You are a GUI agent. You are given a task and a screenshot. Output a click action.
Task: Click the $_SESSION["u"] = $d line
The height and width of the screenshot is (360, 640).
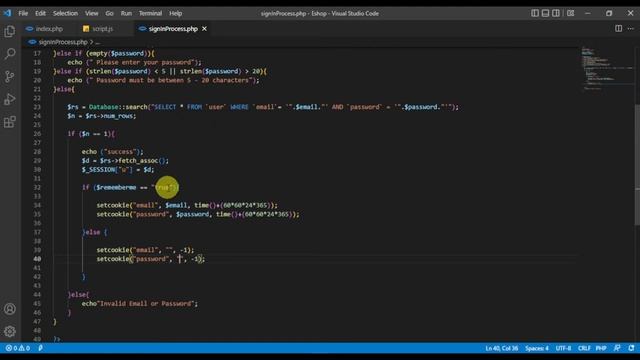[118, 169]
